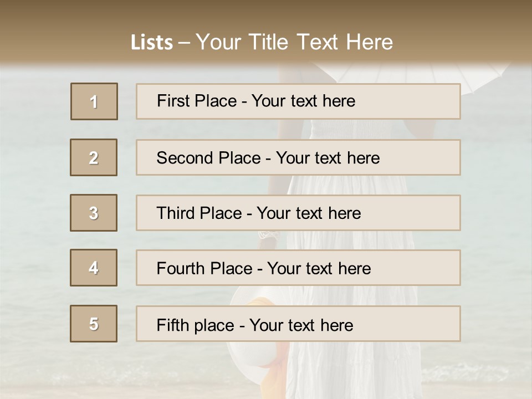This screenshot has height=399, width=532.
Task: Click the number 5 box
Action: [94, 324]
